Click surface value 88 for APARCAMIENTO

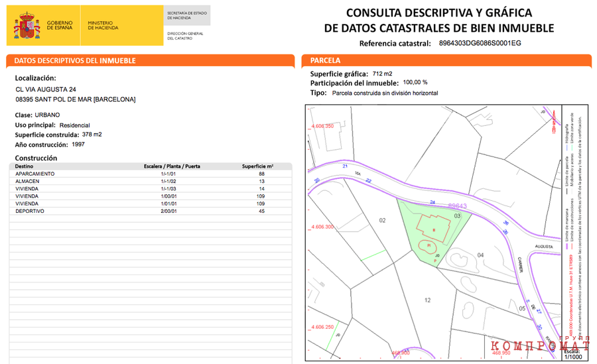tap(261, 174)
